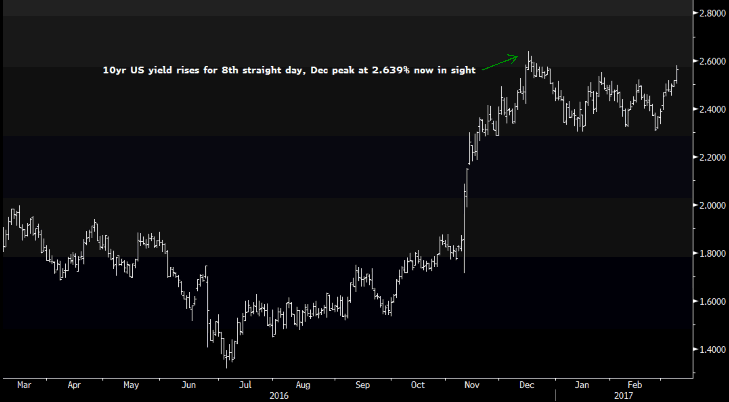Click the Nov month label
Image resolution: width=729 pixels, height=402 pixels.
(x=472, y=385)
